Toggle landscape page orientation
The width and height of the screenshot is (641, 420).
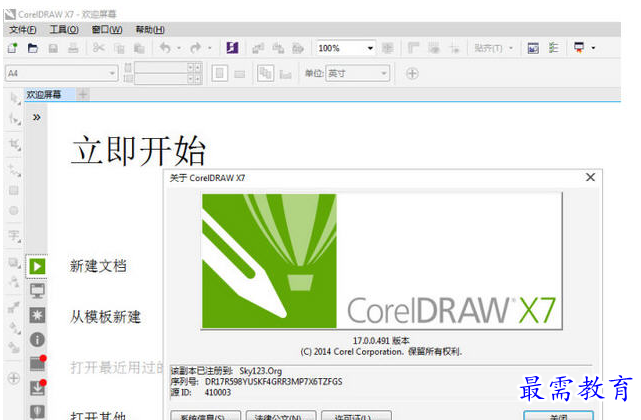pos(240,74)
